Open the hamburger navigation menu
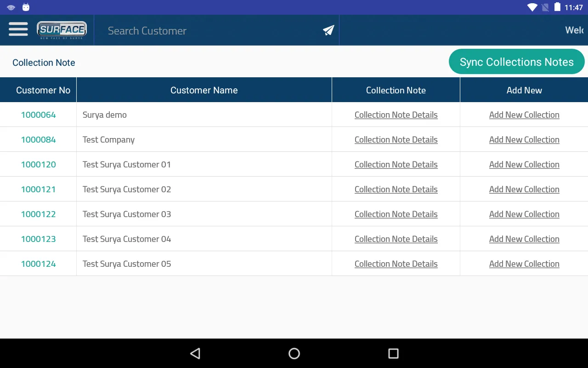Screen dimensions: 588x368 click(x=18, y=29)
